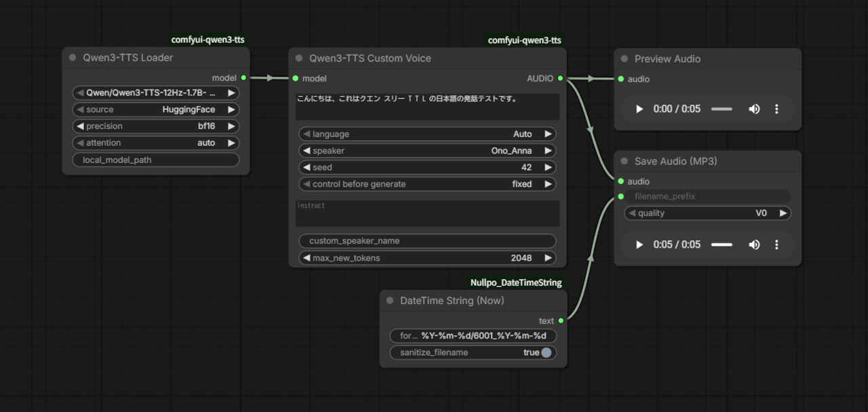Click model output socket on Qwen3-TTS Loader
The height and width of the screenshot is (412, 868).
pos(243,78)
